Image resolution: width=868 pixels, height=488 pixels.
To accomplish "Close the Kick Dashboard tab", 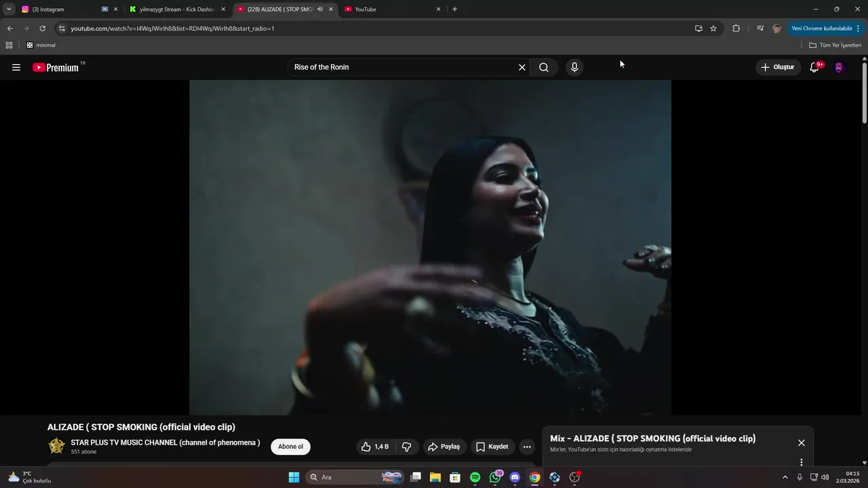I will pos(223,9).
